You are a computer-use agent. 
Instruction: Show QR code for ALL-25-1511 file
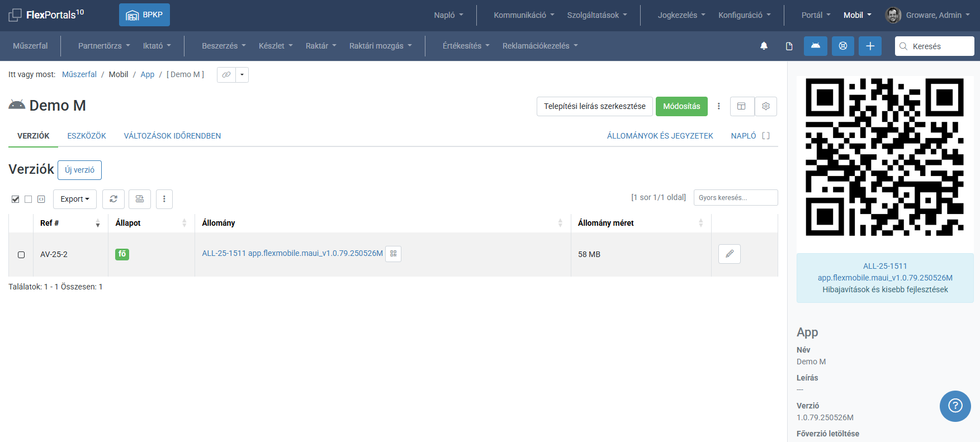point(394,254)
